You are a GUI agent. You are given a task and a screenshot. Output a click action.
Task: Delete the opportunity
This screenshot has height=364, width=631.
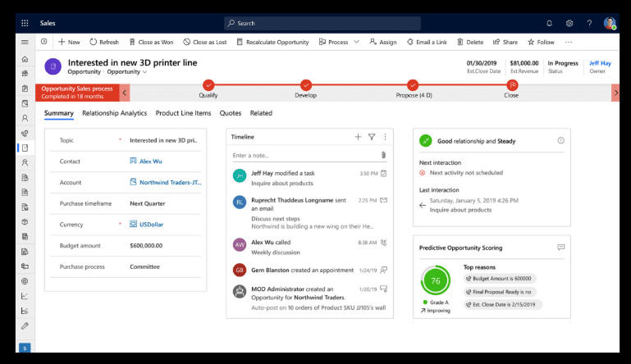pyautogui.click(x=470, y=42)
